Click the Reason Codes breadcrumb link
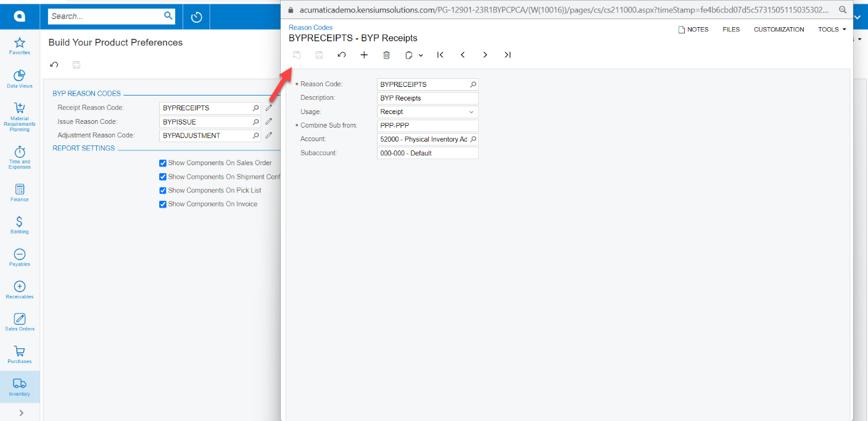The height and width of the screenshot is (421, 868). point(310,27)
